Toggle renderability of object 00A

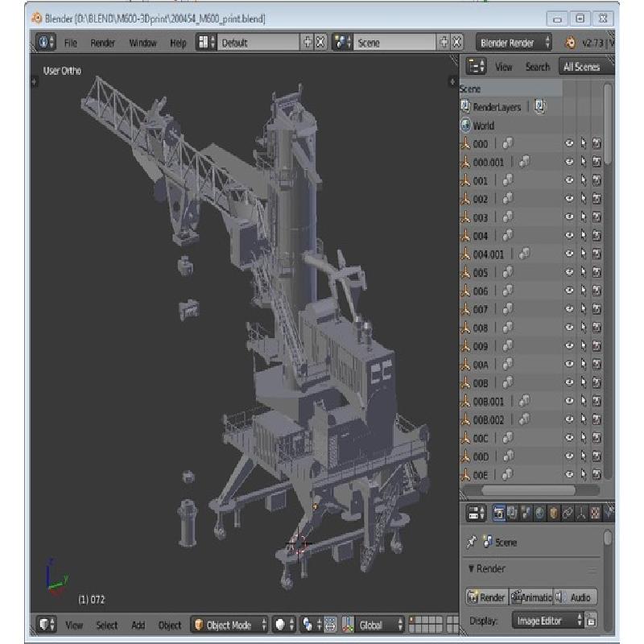[597, 365]
